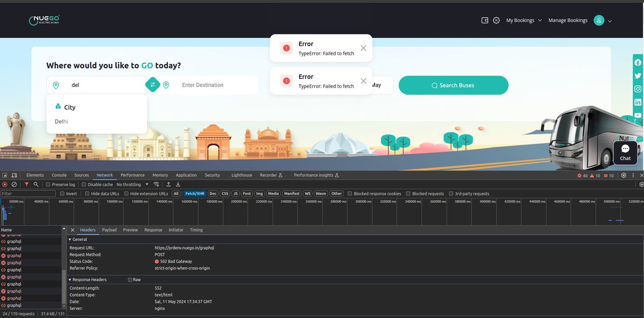
Task: Filter requests by Fetch/XHR
Action: coord(195,193)
